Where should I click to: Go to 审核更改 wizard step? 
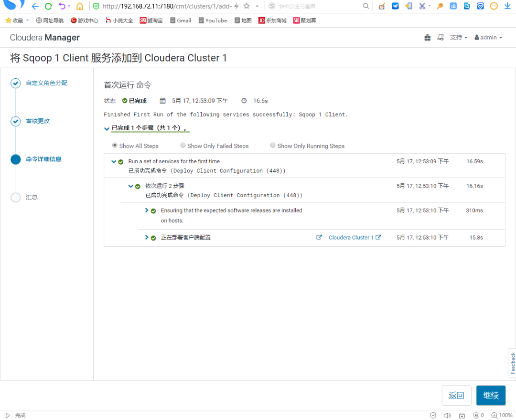tap(38, 121)
